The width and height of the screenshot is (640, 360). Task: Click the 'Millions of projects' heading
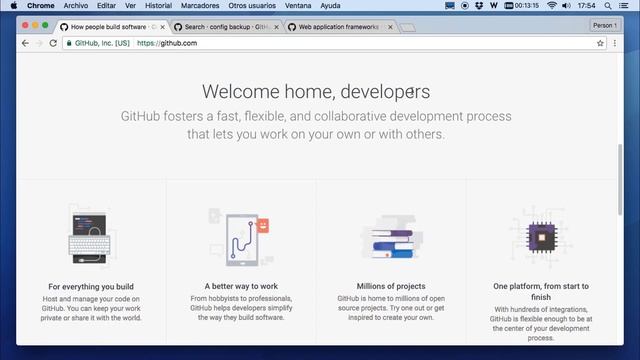coord(391,286)
